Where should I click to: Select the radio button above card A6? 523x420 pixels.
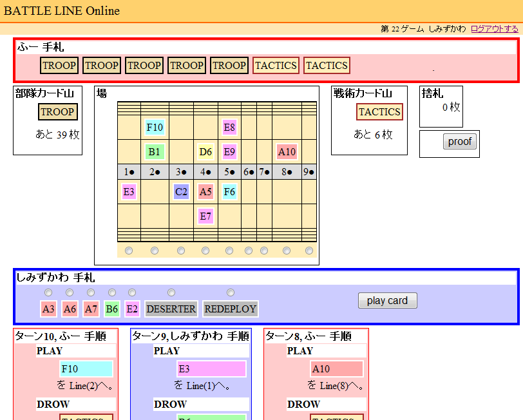tap(70, 292)
